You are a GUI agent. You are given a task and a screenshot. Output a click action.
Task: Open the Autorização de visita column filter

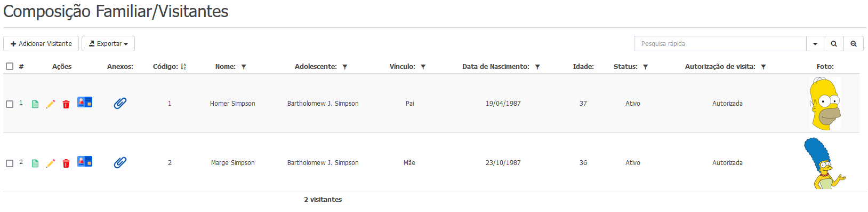pos(763,67)
